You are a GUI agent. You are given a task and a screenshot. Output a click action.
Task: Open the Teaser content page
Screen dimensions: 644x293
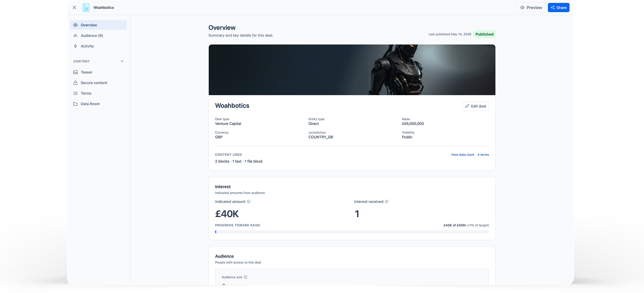[x=99, y=72]
